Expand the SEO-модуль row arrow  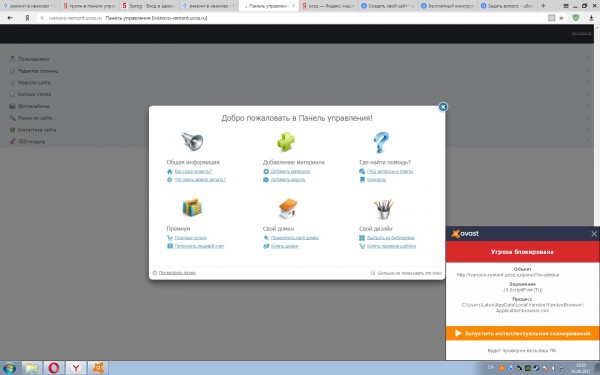coord(587,141)
